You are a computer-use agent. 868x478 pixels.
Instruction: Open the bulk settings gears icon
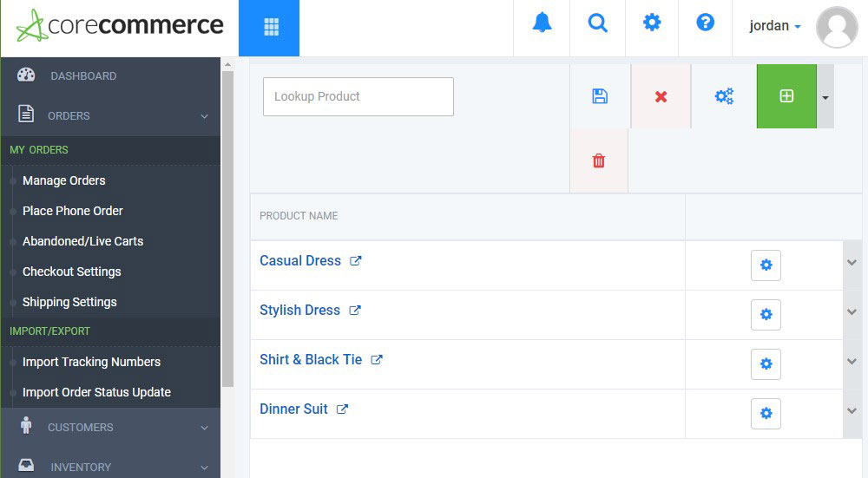[724, 96]
